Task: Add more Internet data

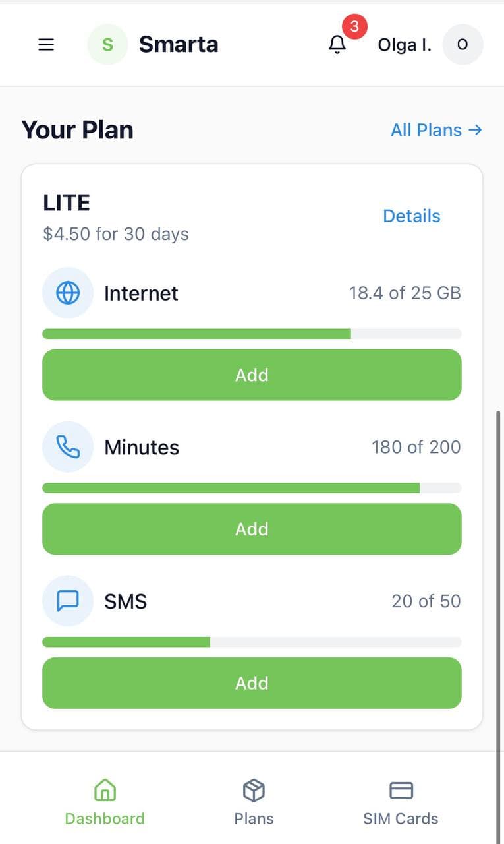Action: click(x=252, y=375)
